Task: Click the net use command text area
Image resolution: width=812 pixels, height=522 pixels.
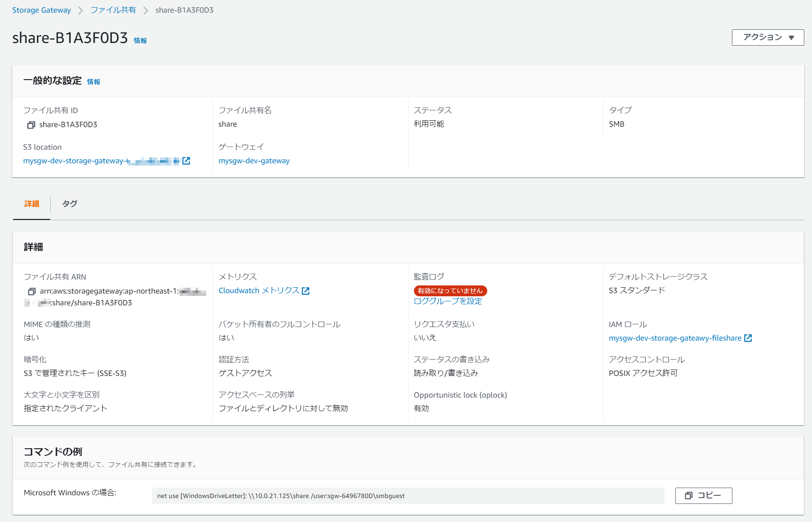Action: click(x=407, y=496)
